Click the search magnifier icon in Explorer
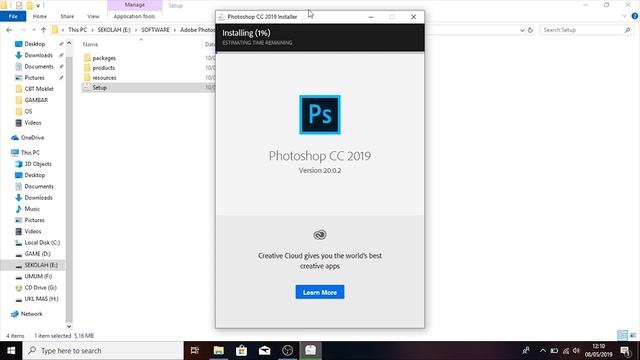Screen dimensions: 640x360 627,30
